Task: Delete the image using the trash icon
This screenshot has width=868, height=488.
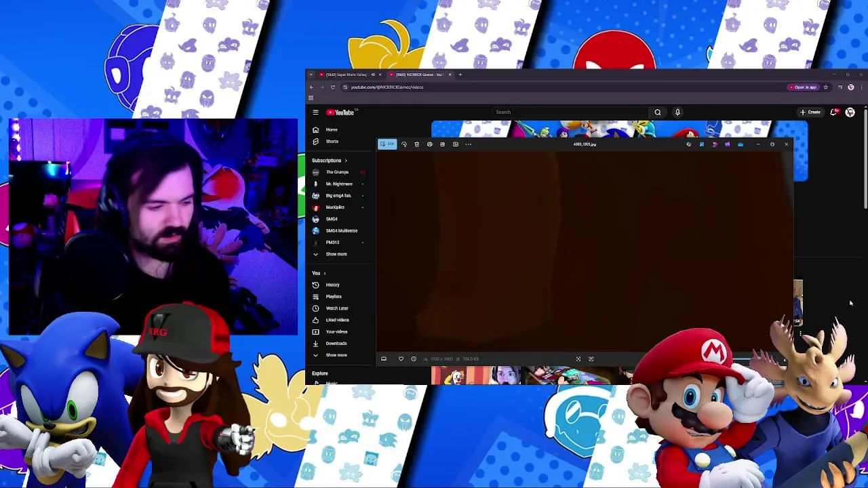Action: click(x=417, y=144)
